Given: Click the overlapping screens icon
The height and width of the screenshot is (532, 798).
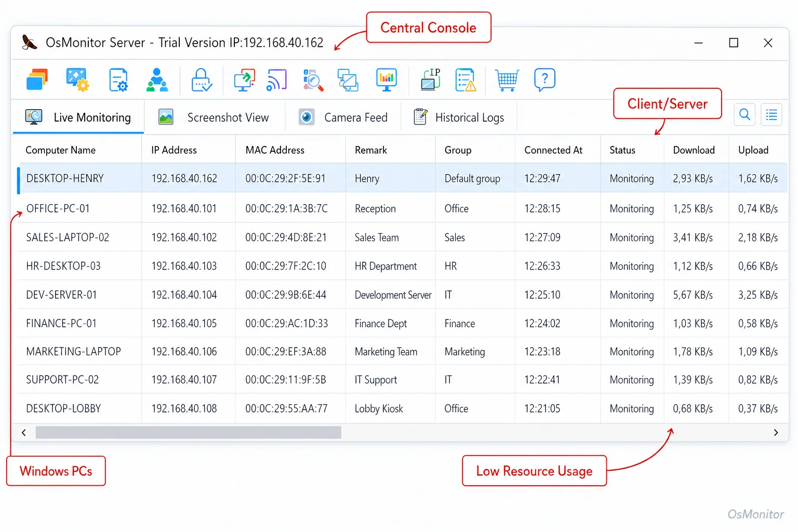Looking at the screenshot, I should point(348,80).
